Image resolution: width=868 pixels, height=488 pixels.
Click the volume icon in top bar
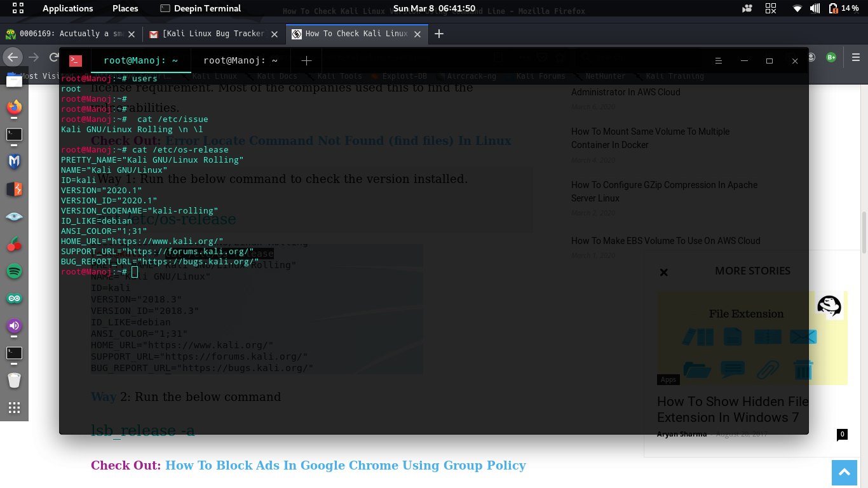click(815, 8)
